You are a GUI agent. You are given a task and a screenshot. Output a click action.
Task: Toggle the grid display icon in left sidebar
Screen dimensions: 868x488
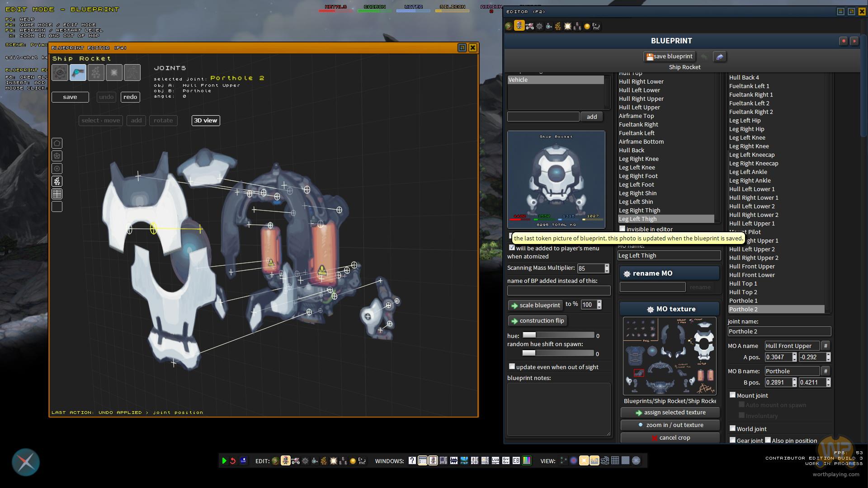pyautogui.click(x=57, y=194)
